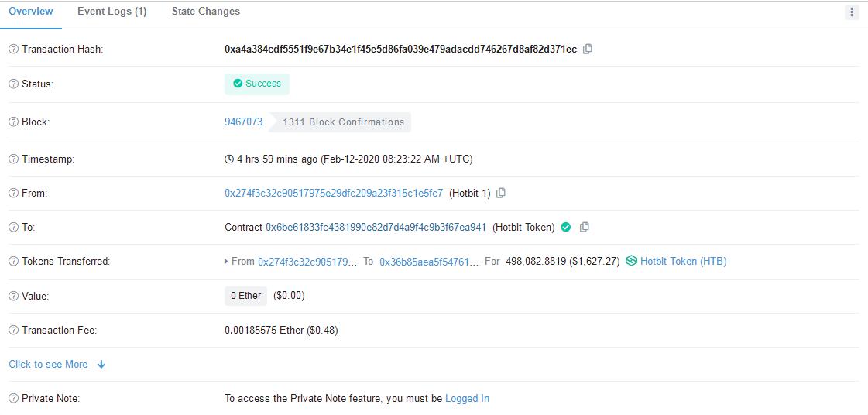This screenshot has height=415, width=868.
Task: Open the Hotbit Token (HTB) link
Action: (684, 261)
